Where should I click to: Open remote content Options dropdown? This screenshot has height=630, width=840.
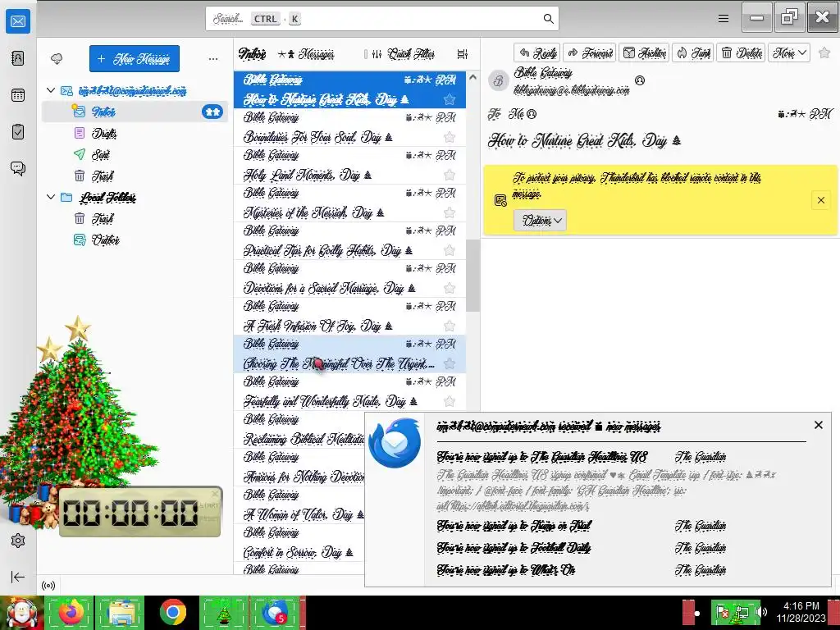pos(540,220)
